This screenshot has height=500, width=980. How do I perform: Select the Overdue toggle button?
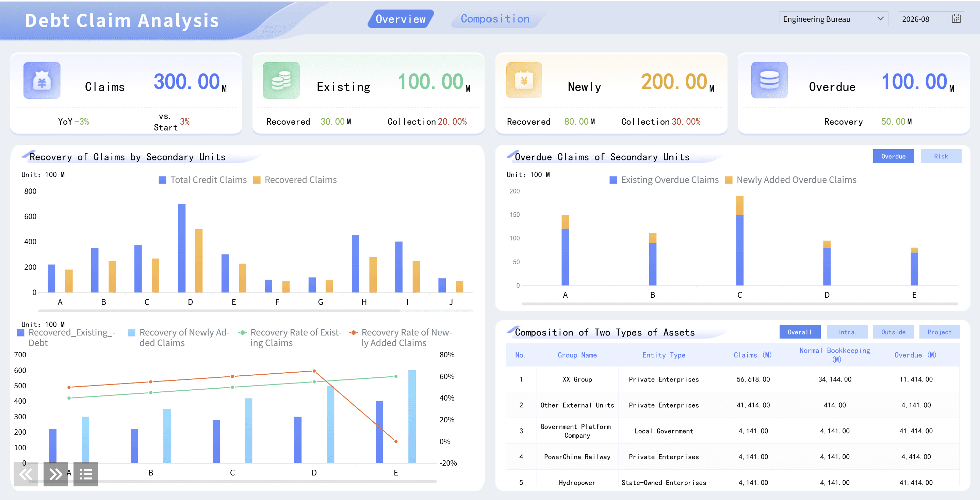pos(893,156)
